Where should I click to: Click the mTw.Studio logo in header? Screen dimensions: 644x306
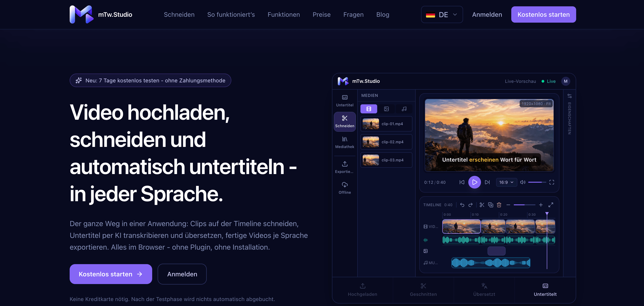pyautogui.click(x=101, y=14)
